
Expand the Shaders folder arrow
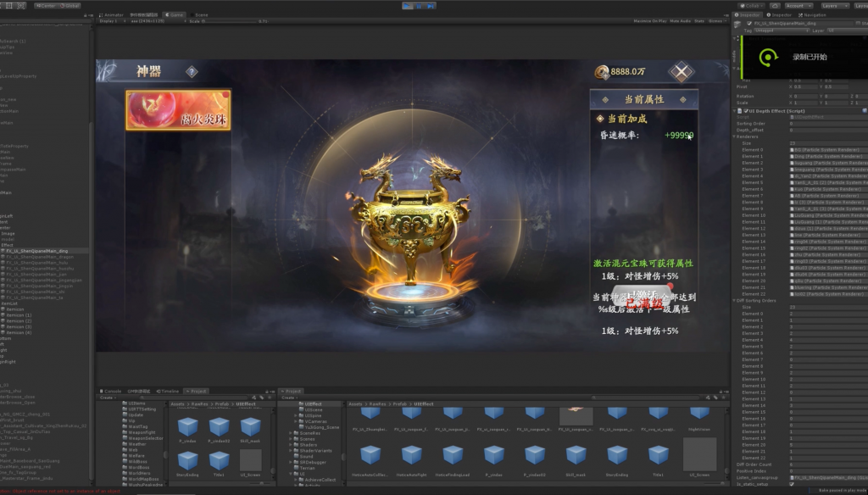pos(292,445)
